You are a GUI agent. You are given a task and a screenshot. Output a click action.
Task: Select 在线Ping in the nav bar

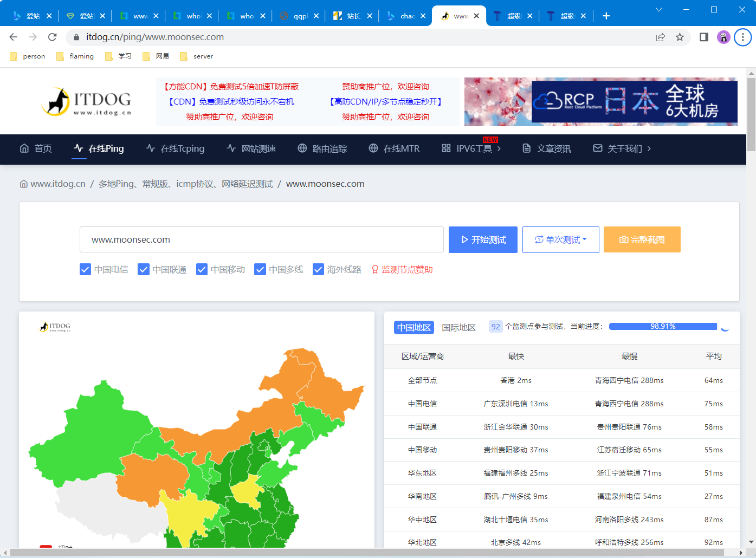[x=99, y=148]
